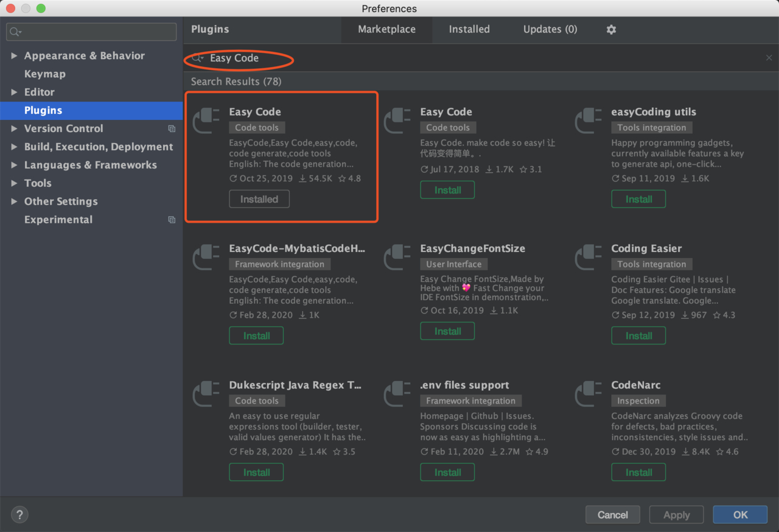Switch to the Installed tab
The image size is (779, 532).
(x=469, y=29)
